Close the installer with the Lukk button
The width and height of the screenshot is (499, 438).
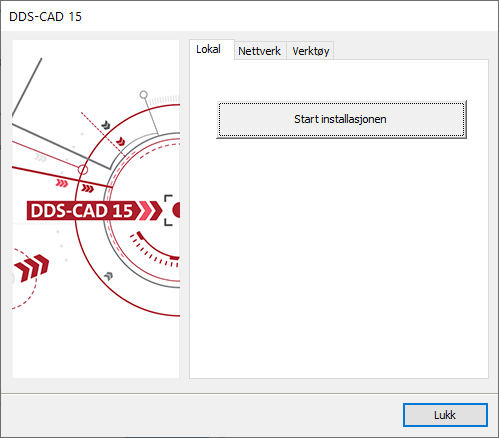coord(445,415)
